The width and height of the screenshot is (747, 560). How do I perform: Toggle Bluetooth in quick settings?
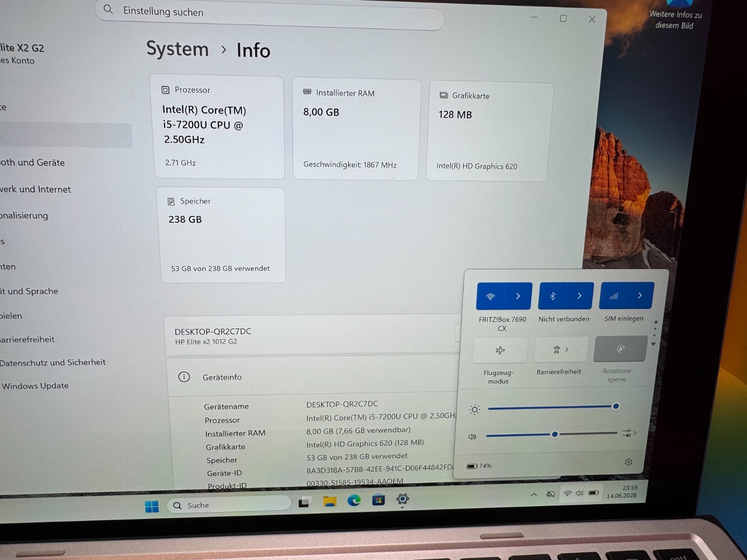pos(552,296)
